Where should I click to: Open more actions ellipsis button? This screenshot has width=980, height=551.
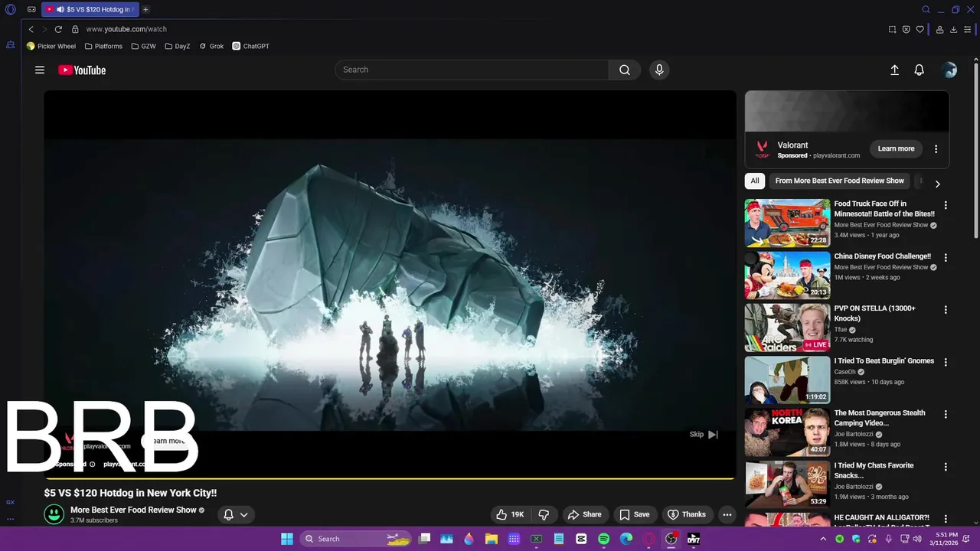tap(727, 514)
